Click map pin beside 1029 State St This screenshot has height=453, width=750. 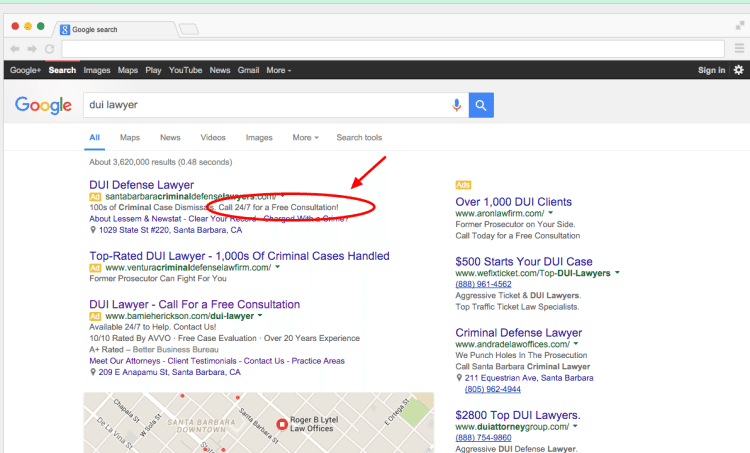point(93,230)
